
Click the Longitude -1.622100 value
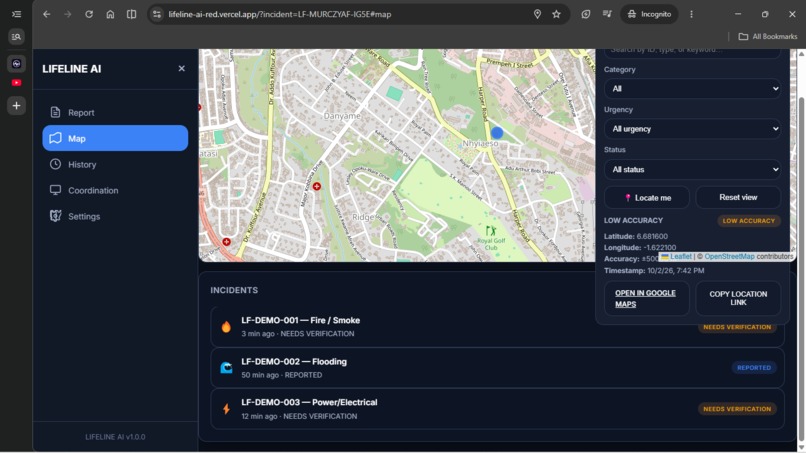660,247
